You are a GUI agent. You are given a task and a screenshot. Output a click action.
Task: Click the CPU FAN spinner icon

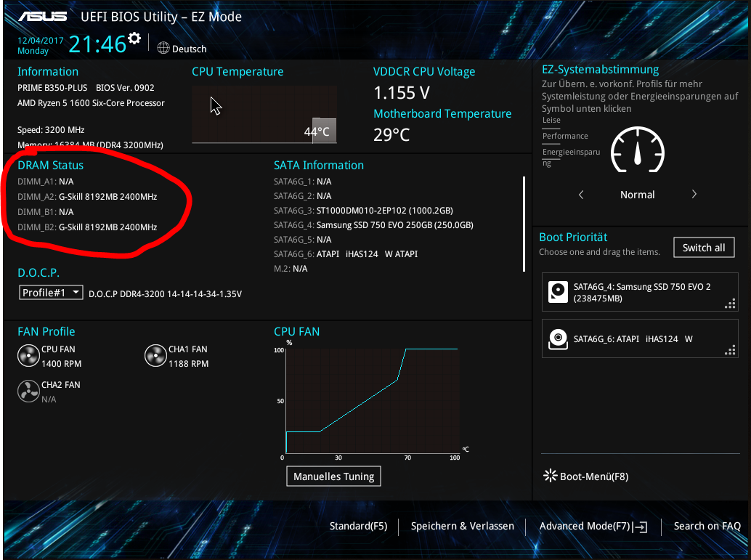coord(29,356)
